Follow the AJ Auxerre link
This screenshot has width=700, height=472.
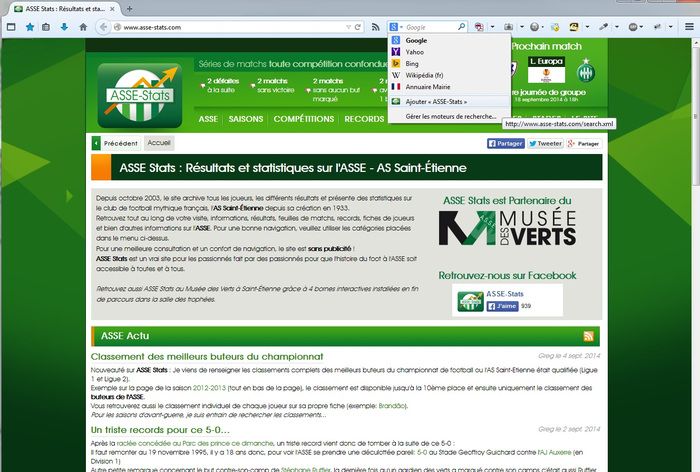tap(554, 452)
